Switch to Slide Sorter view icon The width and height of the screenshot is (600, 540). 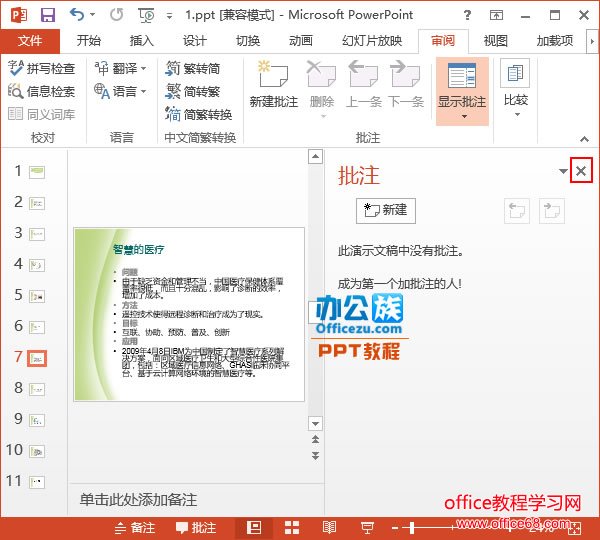292,528
